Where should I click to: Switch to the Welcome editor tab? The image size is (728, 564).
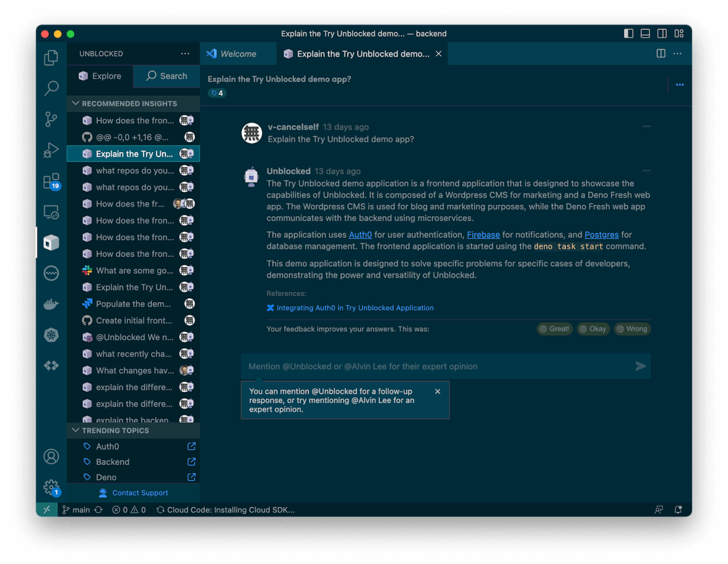click(238, 54)
